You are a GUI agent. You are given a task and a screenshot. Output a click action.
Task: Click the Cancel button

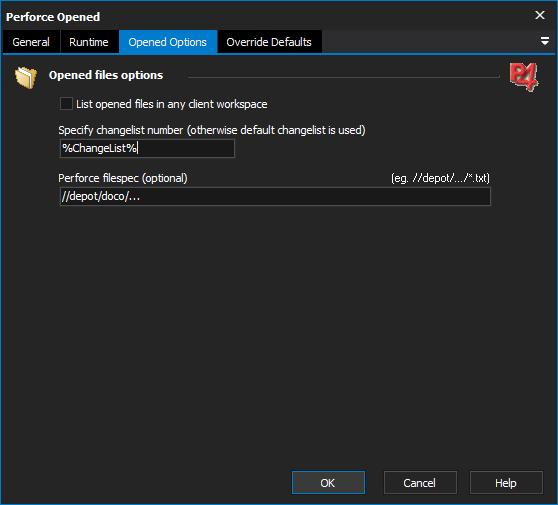[x=420, y=483]
